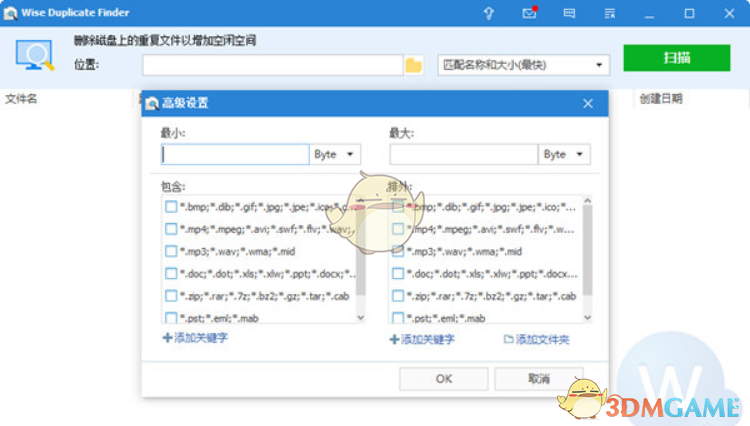The height and width of the screenshot is (426, 750).
Task: Click the upgrade arrow icon in title bar
Action: 489,13
